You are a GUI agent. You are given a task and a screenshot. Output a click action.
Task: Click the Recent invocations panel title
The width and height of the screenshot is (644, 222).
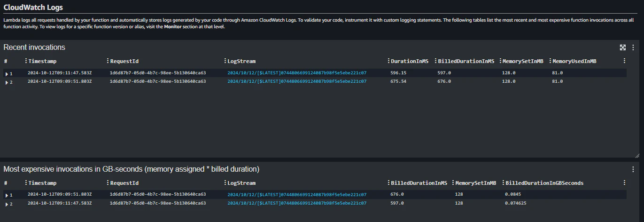pos(34,48)
